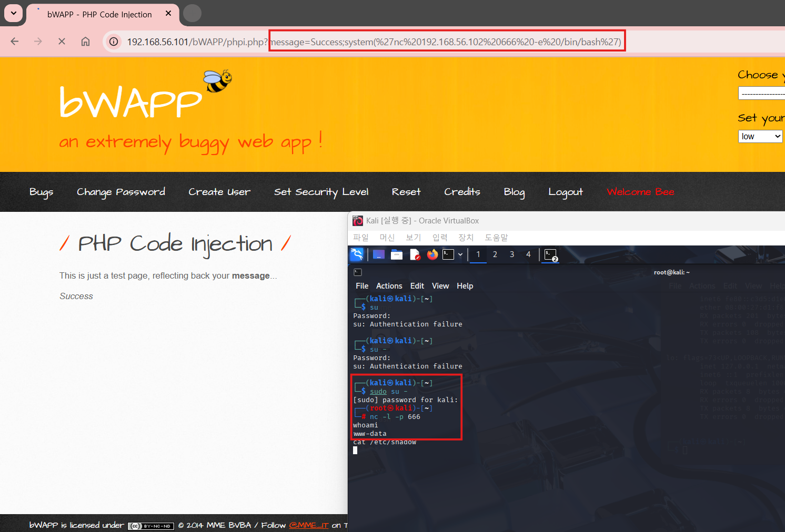Click the PHP Code Injection heading

click(175, 244)
